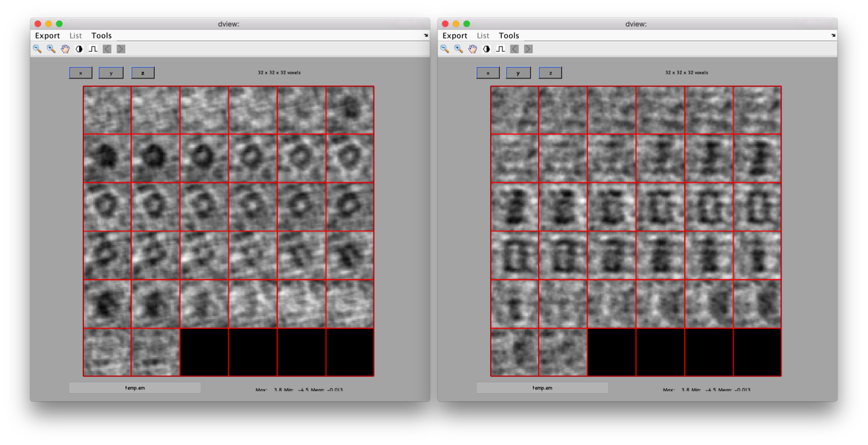Click temp.em filename field in right window
The height and width of the screenshot is (445, 868).
click(542, 388)
